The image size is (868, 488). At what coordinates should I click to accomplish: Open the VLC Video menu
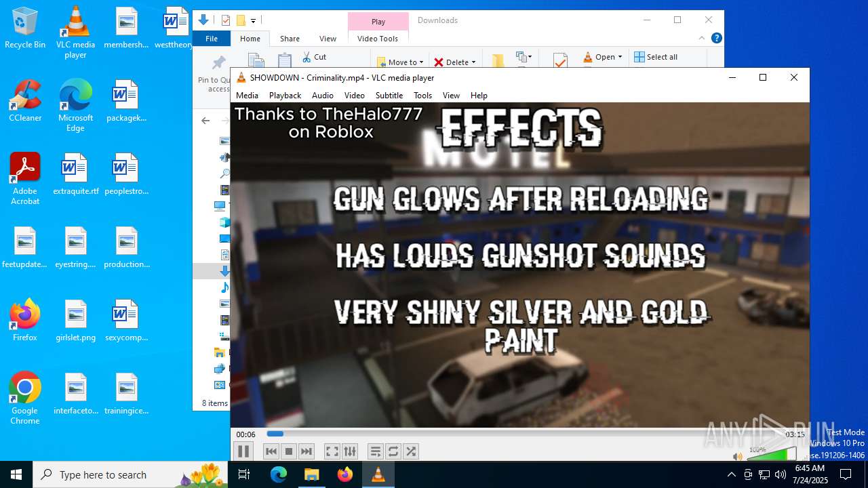[354, 96]
